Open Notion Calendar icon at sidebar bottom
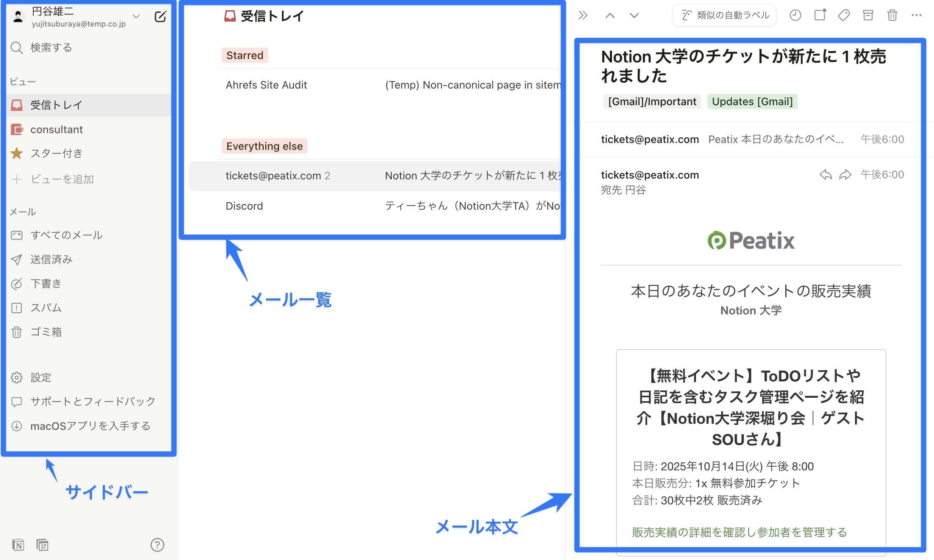The width and height of the screenshot is (934, 560). pyautogui.click(x=42, y=545)
